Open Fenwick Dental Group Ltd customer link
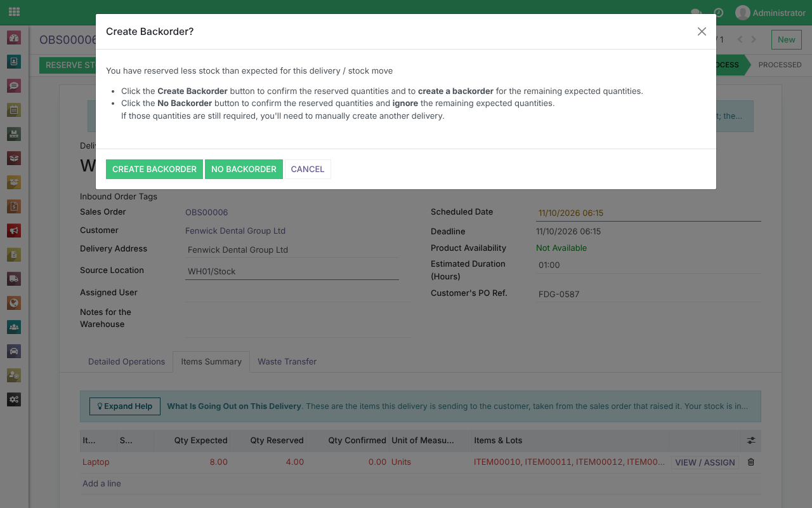Image resolution: width=812 pixels, height=508 pixels. pos(235,231)
